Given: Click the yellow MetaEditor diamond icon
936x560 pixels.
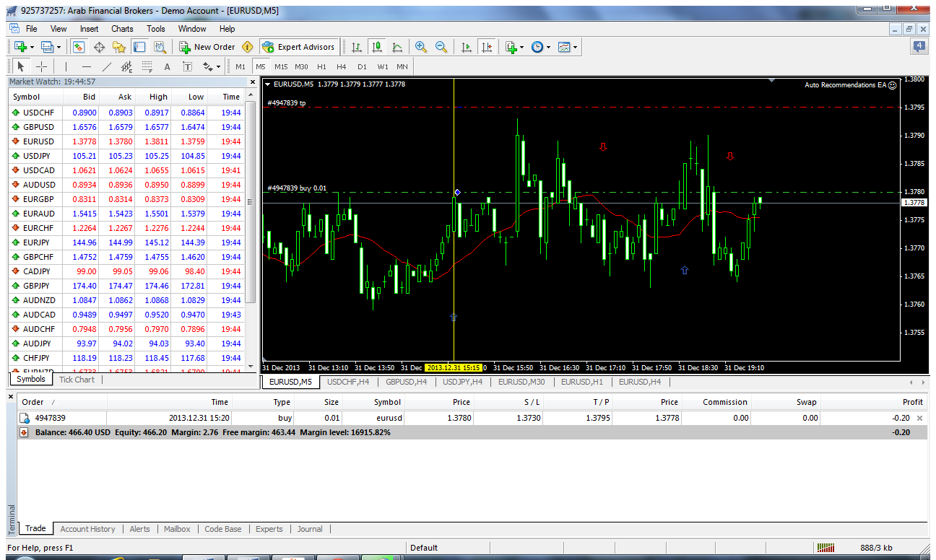Looking at the screenshot, I should tap(248, 47).
